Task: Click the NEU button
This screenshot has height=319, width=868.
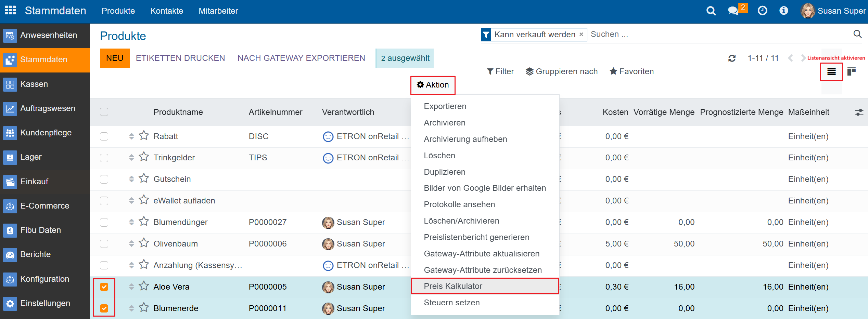Action: (114, 58)
